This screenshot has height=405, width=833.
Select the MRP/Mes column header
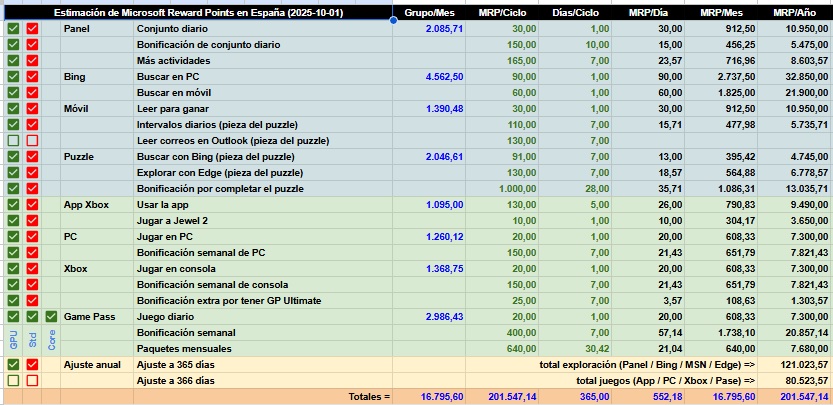(x=721, y=13)
